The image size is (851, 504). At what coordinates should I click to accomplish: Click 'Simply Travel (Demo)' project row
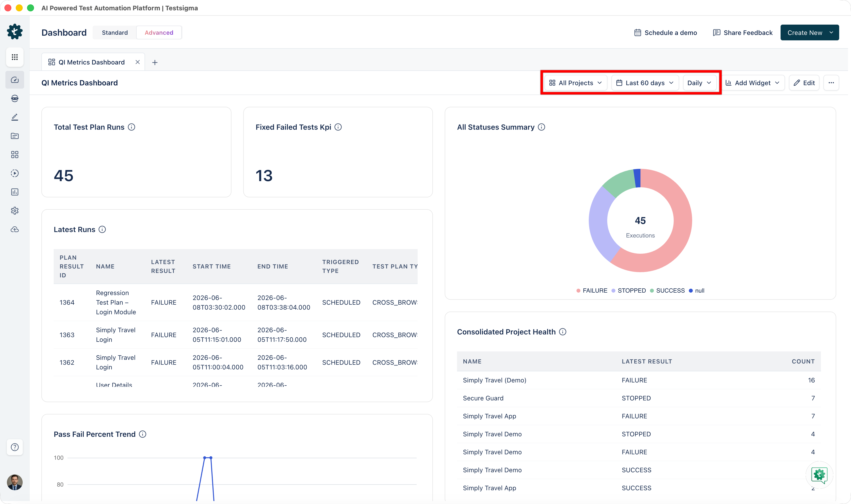coord(639,380)
